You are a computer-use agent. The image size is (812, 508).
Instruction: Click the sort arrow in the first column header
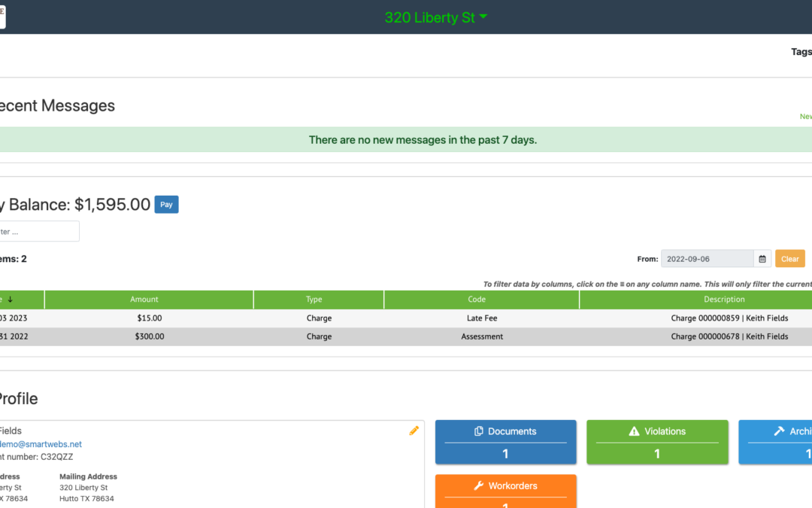coord(11,300)
